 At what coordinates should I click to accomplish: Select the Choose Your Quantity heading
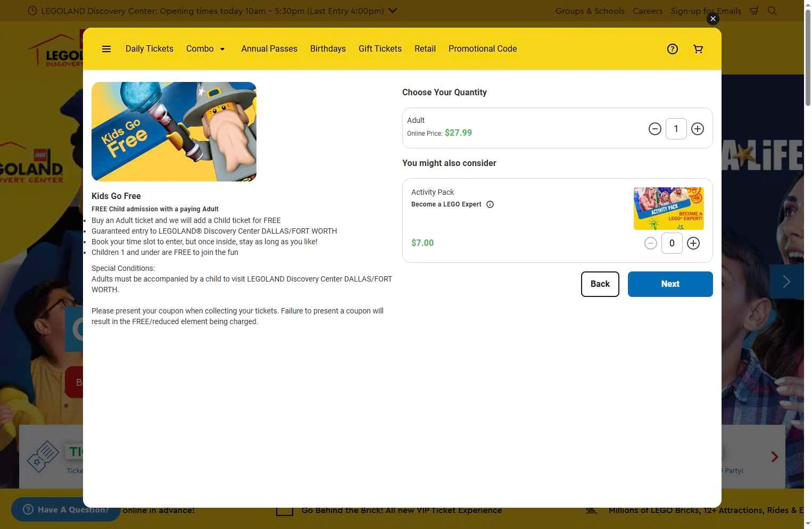point(444,92)
